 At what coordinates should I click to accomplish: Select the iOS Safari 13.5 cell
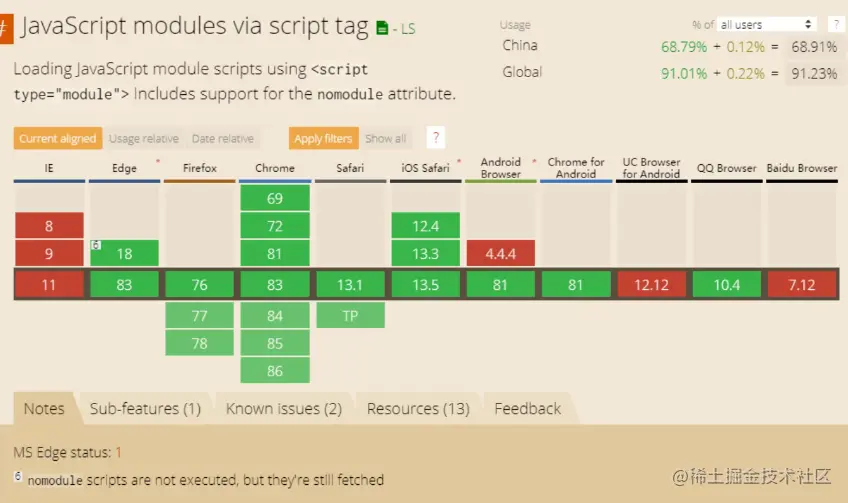tap(426, 284)
